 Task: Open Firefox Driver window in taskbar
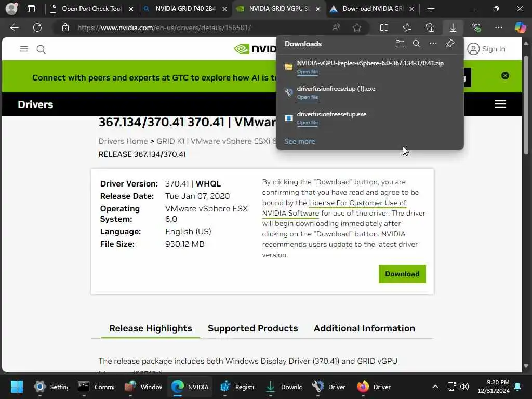point(374,387)
